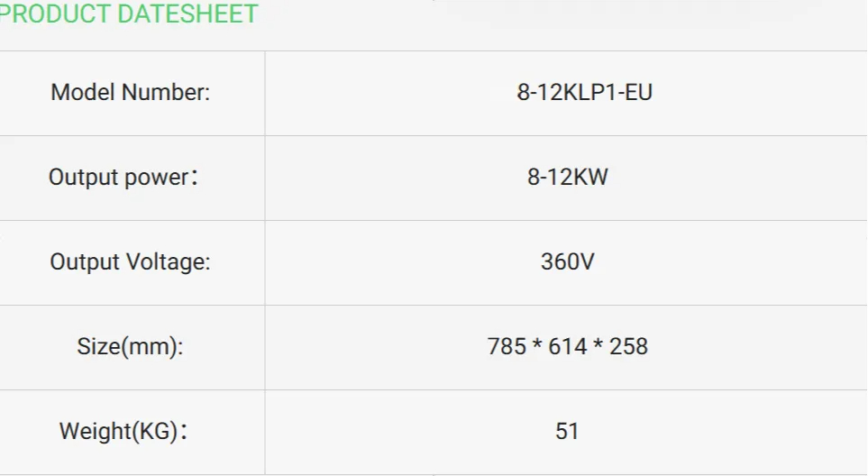Click the Size(mm) label

[x=130, y=346]
